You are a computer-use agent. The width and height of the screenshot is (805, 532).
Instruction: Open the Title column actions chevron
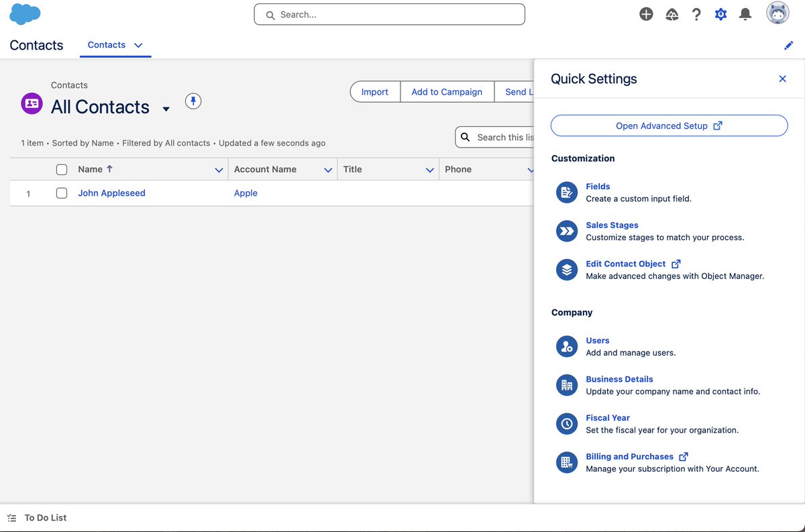click(x=430, y=170)
